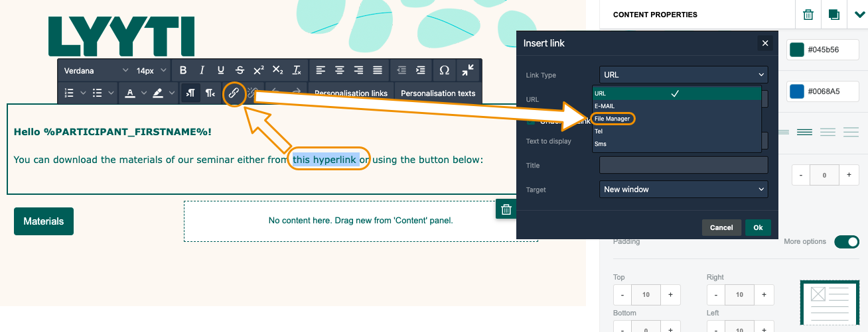
Task: Apply strikethrough formatting
Action: (240, 70)
